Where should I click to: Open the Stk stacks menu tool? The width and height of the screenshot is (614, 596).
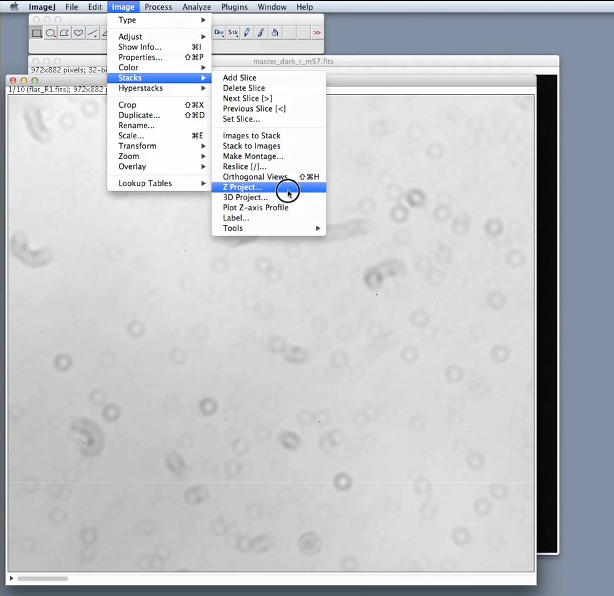[x=233, y=33]
